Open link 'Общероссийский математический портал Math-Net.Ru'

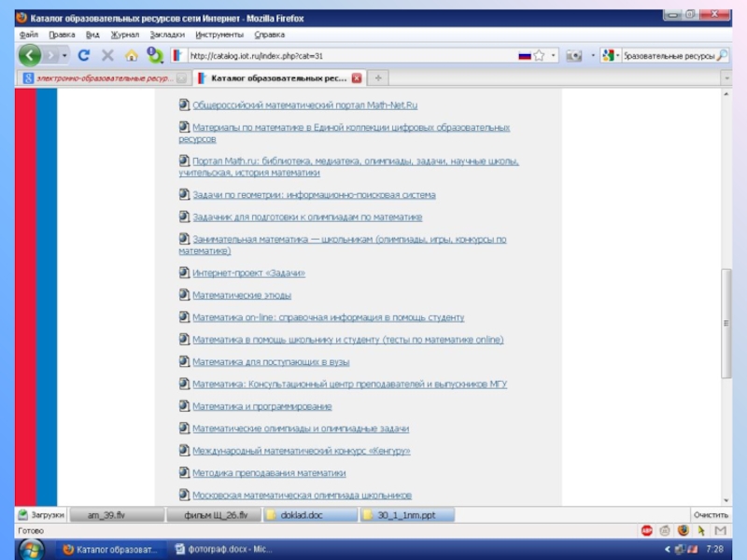pyautogui.click(x=305, y=105)
